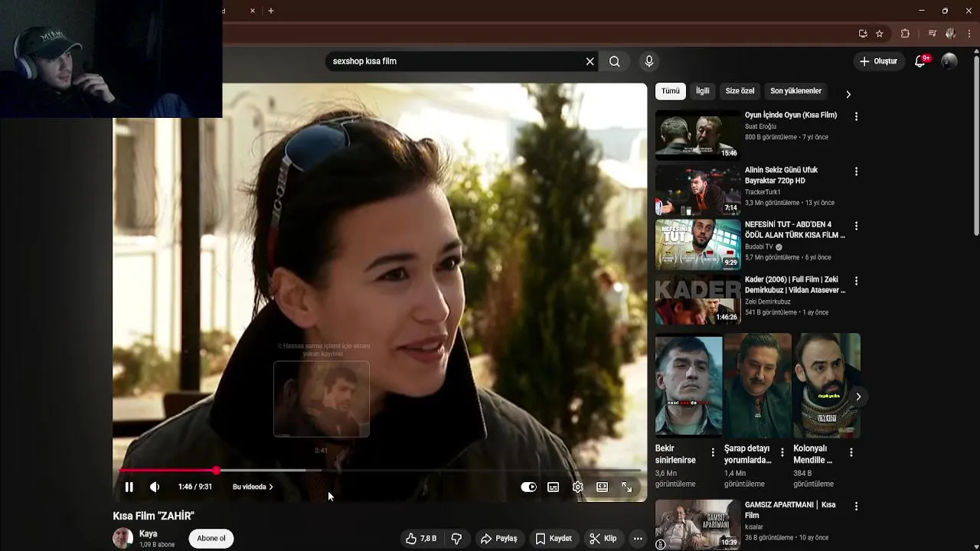Select the Tümü filter chip
980x551 pixels.
[671, 91]
